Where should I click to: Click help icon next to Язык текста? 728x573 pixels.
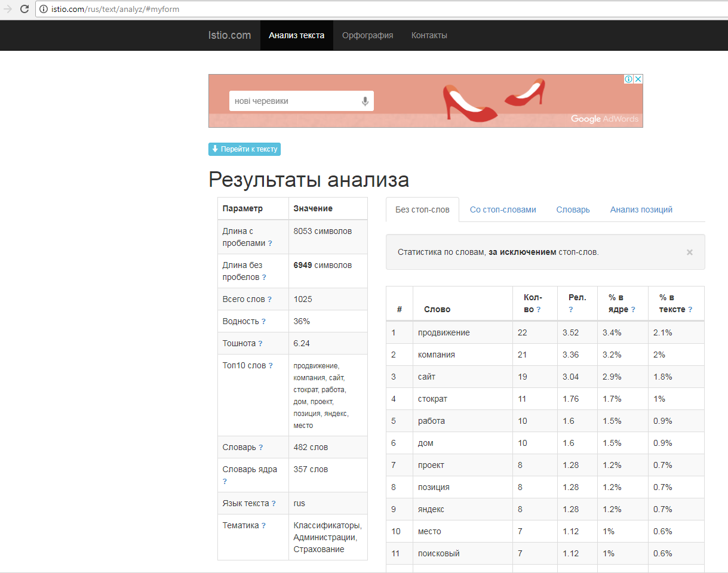(x=274, y=504)
